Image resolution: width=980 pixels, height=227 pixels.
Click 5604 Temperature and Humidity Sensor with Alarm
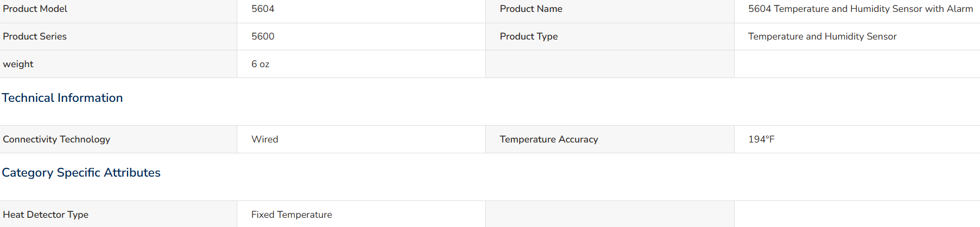[x=860, y=9]
